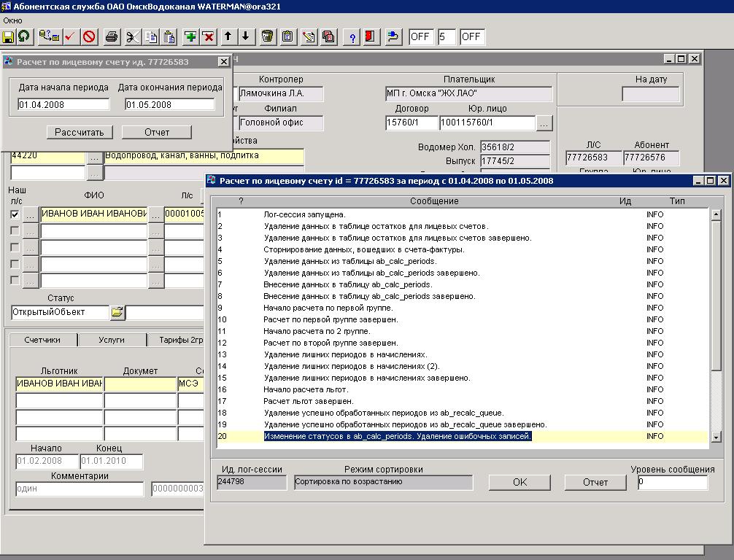This screenshot has height=560, width=734.
Task: Click the green Refresh arrows icon
Action: 24,36
